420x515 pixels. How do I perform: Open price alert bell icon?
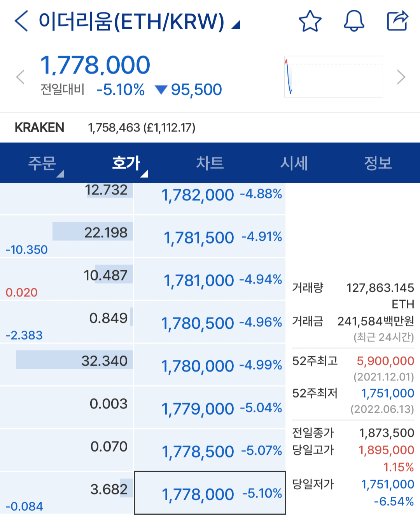pyautogui.click(x=353, y=21)
